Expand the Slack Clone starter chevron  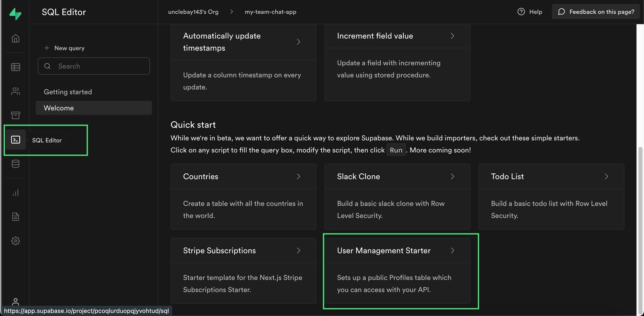452,177
